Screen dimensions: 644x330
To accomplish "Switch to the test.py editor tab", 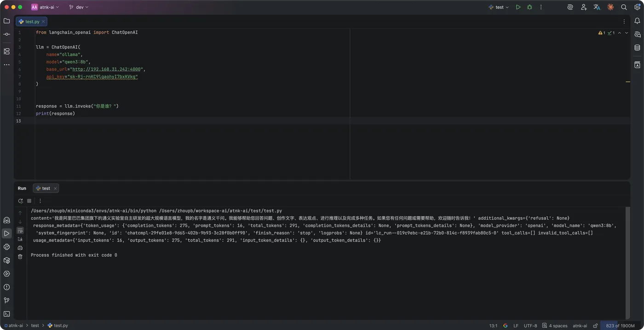I will point(31,21).
